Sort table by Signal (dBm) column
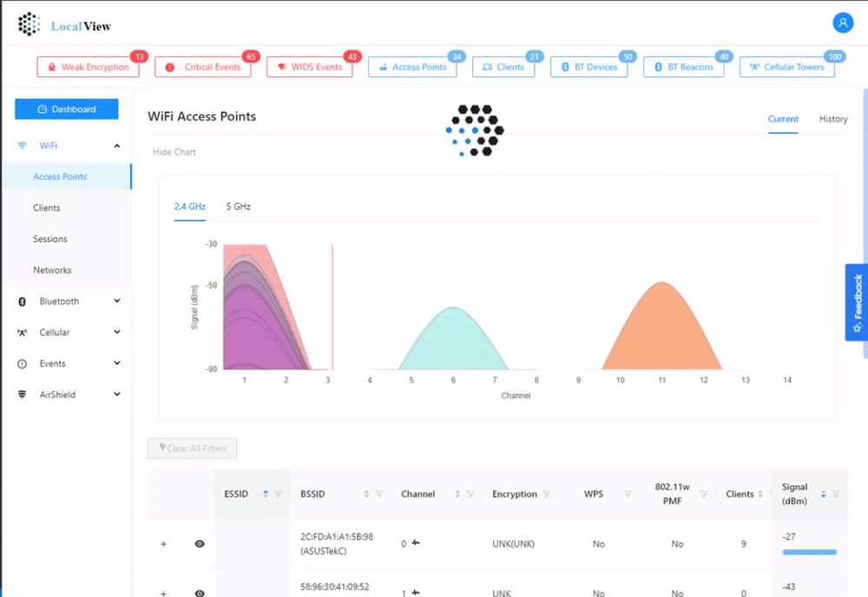The height and width of the screenshot is (597, 868). [x=823, y=494]
